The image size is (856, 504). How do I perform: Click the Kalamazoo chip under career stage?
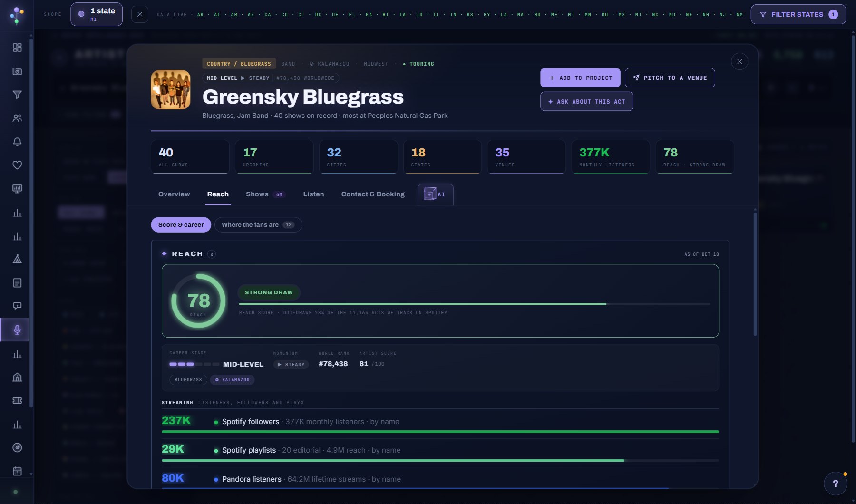click(233, 380)
